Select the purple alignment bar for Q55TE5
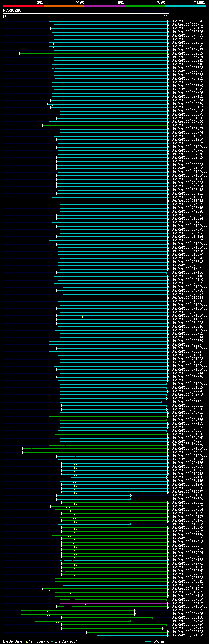Viewport: 209px width, 644px height. click(114, 603)
